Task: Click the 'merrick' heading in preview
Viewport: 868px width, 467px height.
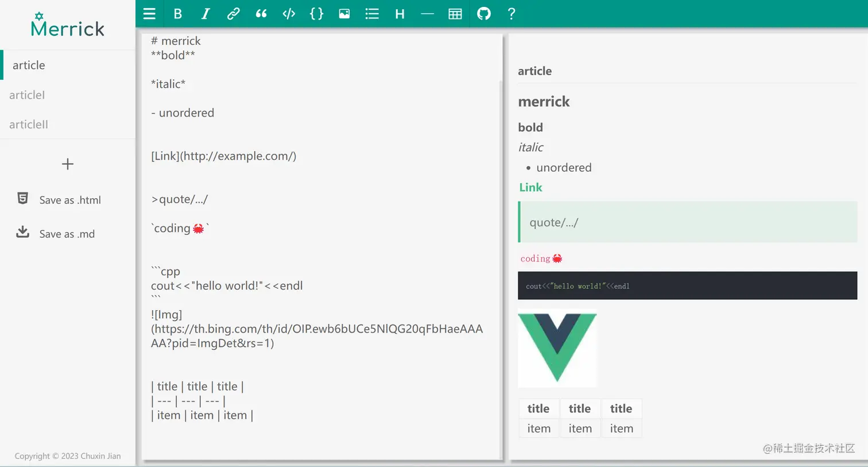Action: [544, 102]
